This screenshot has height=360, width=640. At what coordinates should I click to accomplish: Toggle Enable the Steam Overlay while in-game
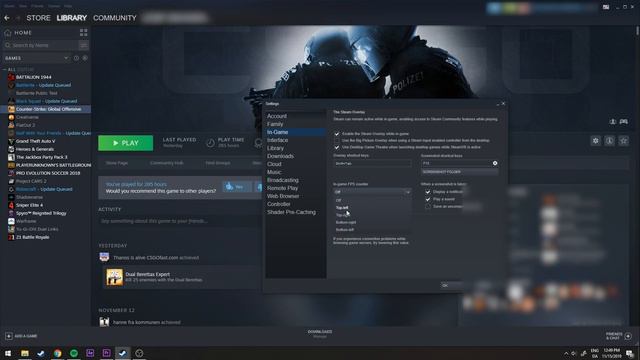click(337, 134)
